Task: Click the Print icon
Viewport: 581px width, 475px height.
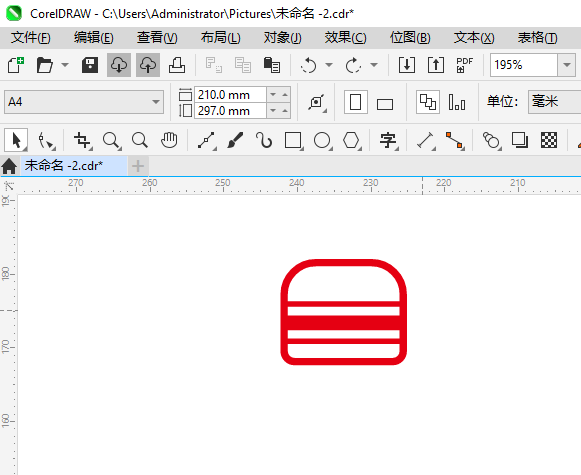Action: click(177, 65)
